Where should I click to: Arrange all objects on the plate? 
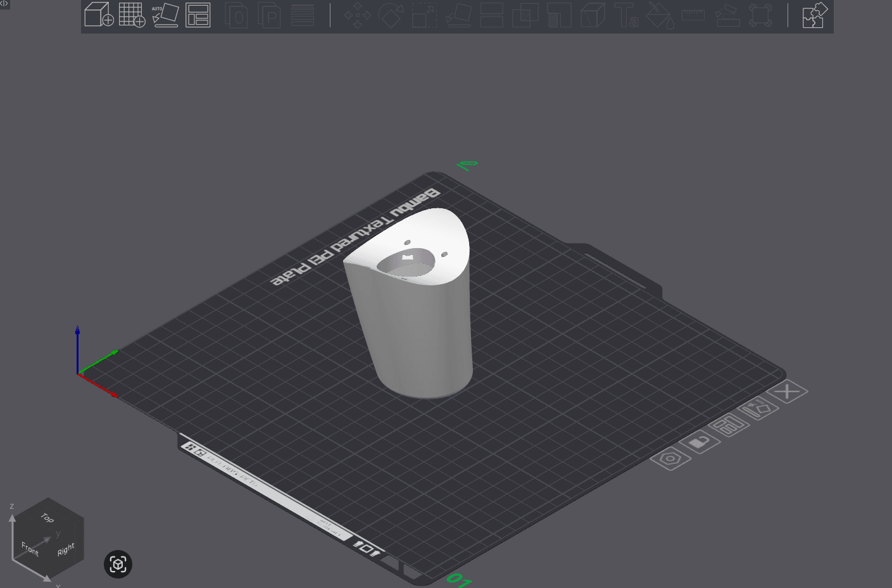pos(198,15)
